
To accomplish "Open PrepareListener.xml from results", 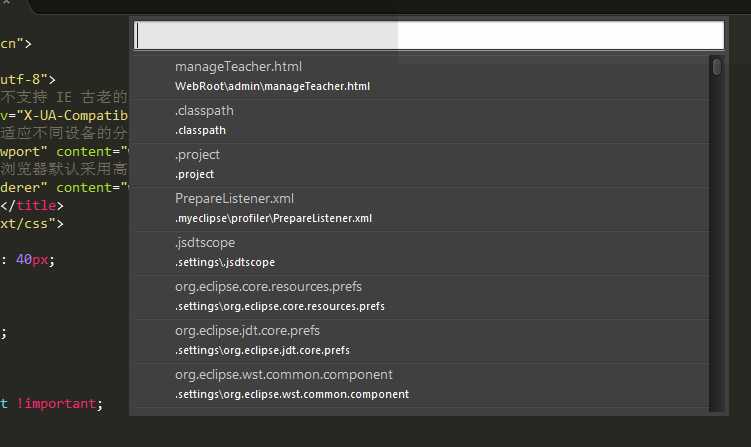I will tap(421, 209).
